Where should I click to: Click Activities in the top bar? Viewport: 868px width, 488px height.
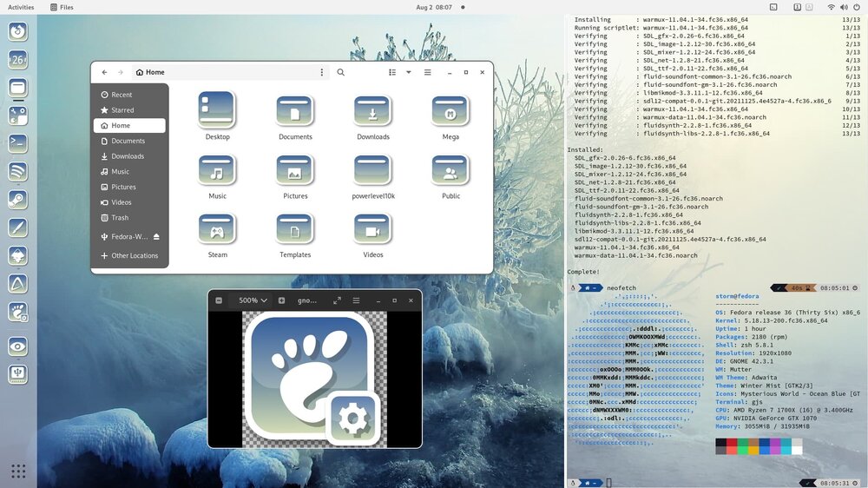coord(21,7)
